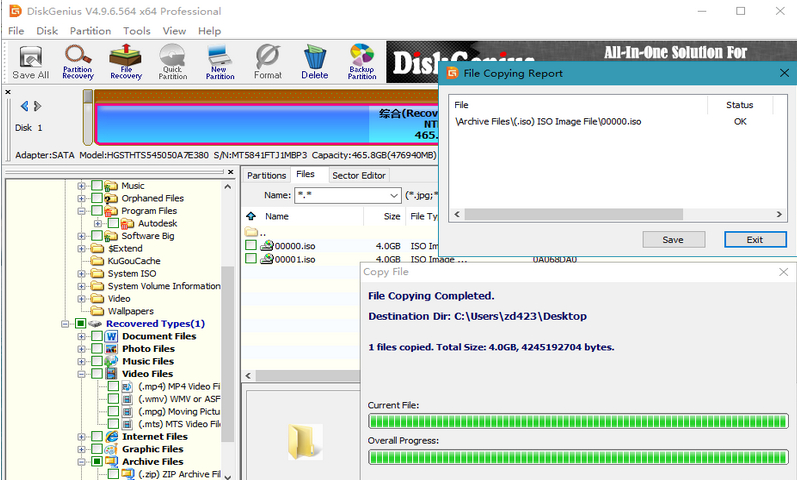Check the box beside 00001.iso
This screenshot has width=797, height=480.
[251, 259]
